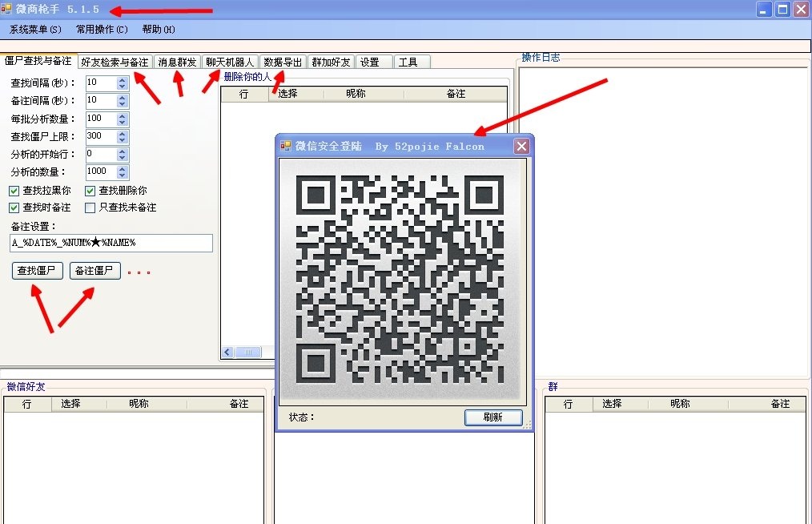The height and width of the screenshot is (524, 812).
Task: Decrease 查找间隔(秒) spinner value
Action: (x=123, y=87)
